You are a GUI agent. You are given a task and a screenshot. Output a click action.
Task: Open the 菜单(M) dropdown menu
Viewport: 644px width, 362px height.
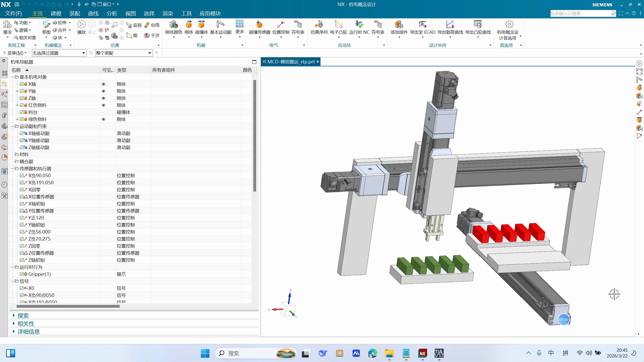click(15, 53)
